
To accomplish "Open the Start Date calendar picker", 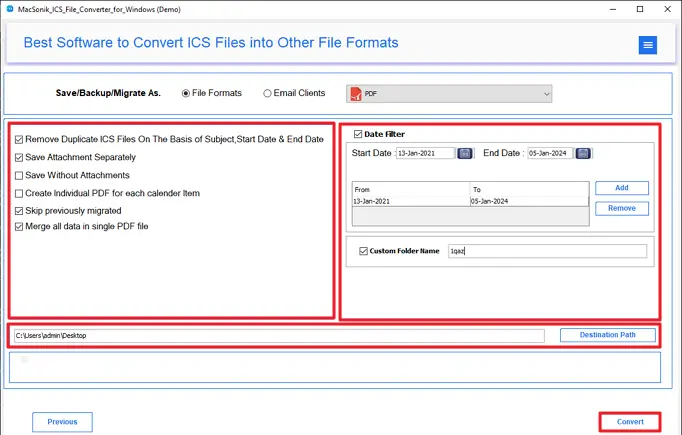I will 465,153.
